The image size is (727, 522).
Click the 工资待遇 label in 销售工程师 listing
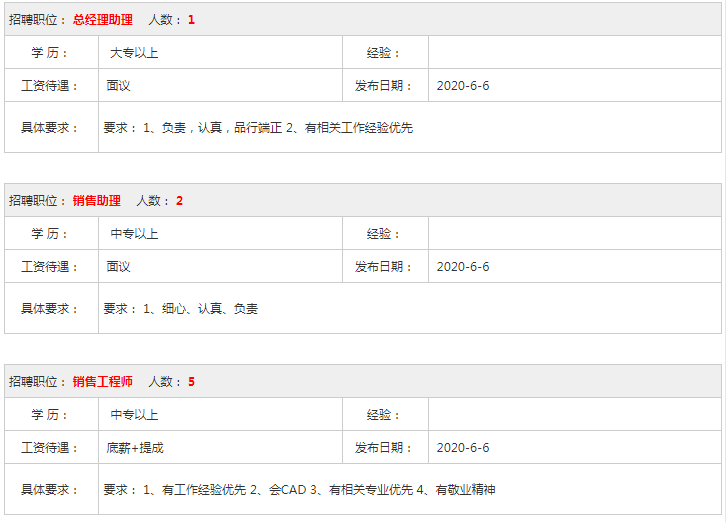(x=50, y=448)
